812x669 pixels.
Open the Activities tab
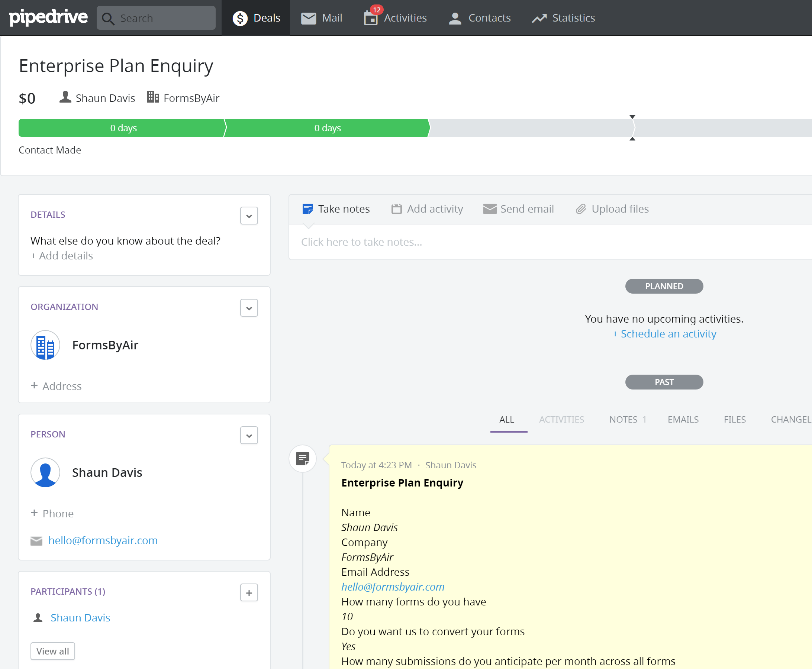tap(395, 18)
